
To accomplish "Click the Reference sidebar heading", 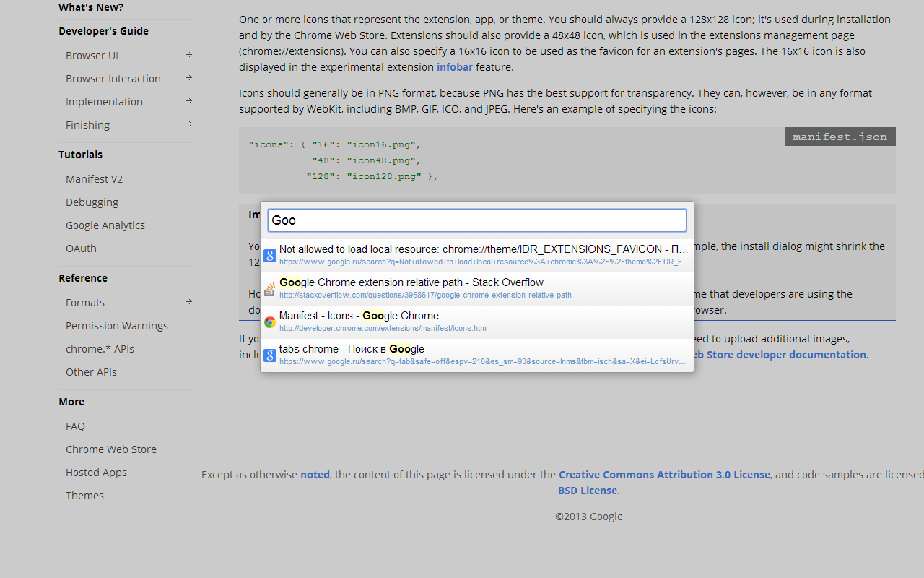I will click(83, 278).
